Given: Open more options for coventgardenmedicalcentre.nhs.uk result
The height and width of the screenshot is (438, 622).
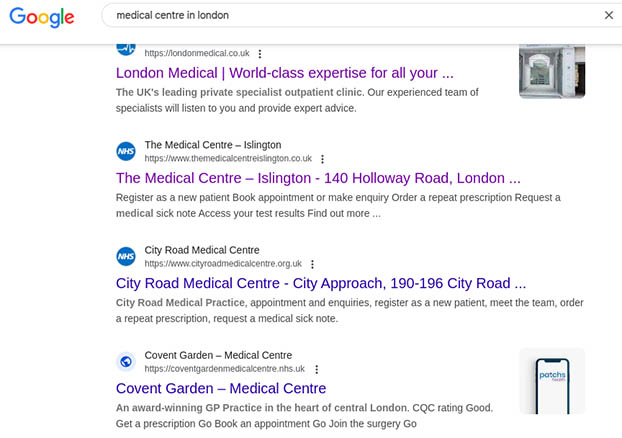Looking at the screenshot, I should 316,369.
